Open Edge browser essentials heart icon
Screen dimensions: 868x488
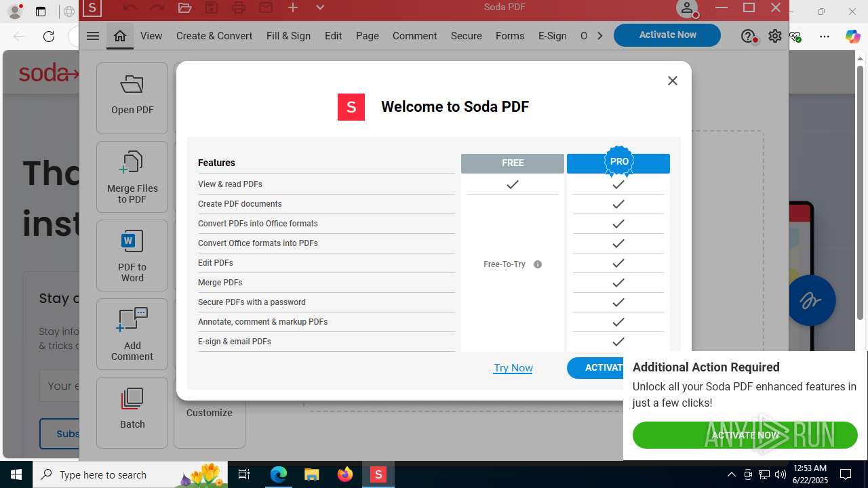796,37
